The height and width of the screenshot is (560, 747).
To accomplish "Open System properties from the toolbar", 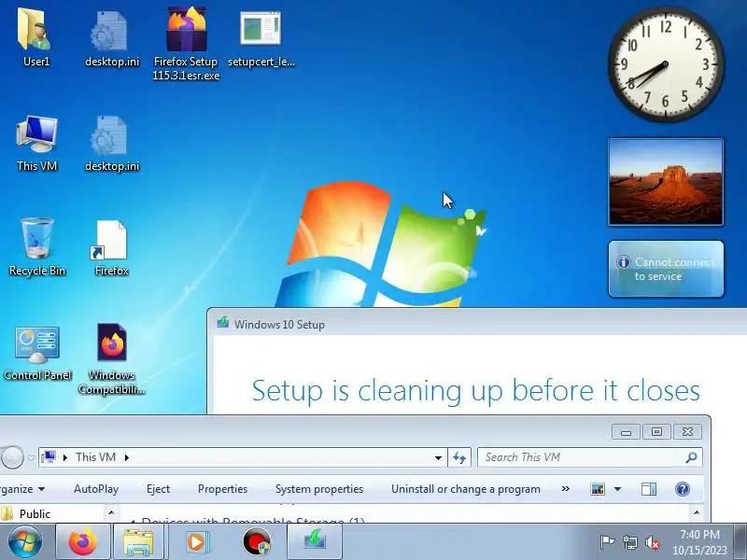I will (x=319, y=489).
